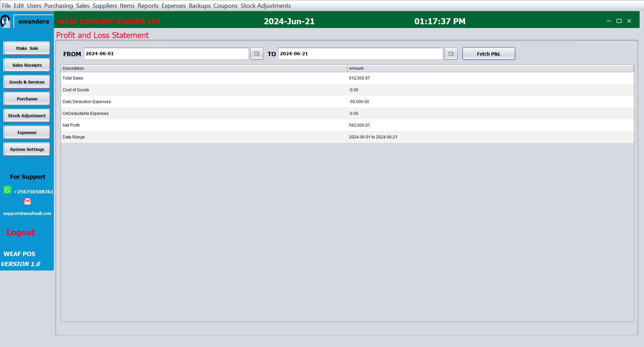The width and height of the screenshot is (644, 347).
Task: Open System Settings from sidebar
Action: coord(27,149)
